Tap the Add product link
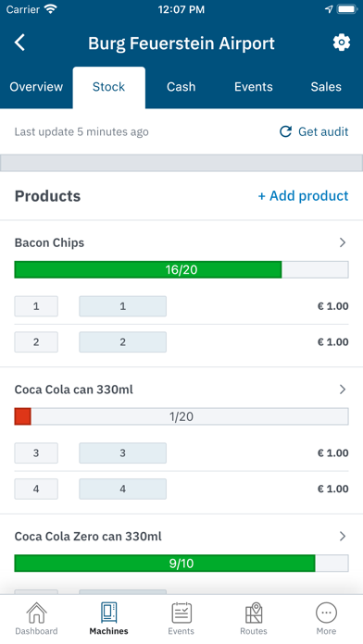Viewport: 363px width, 644px height. click(304, 196)
